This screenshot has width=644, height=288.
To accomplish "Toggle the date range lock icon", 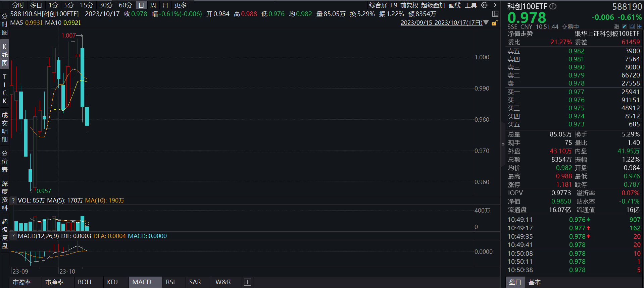I will click(x=494, y=23).
